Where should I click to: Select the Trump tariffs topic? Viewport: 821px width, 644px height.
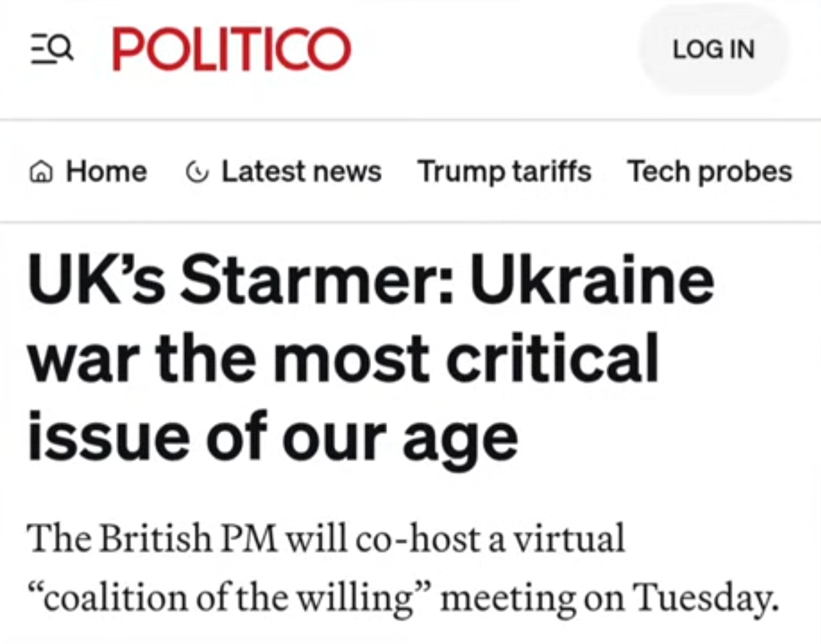coord(504,172)
